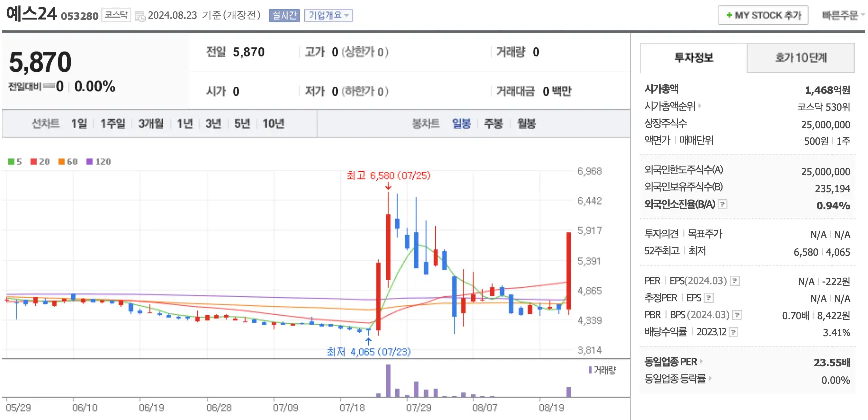Click the 코스닥 market badge
The width and height of the screenshot is (868, 420).
tap(116, 15)
